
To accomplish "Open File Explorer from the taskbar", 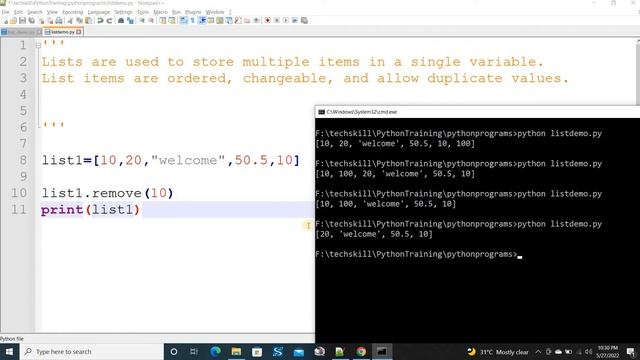I will pos(236,351).
